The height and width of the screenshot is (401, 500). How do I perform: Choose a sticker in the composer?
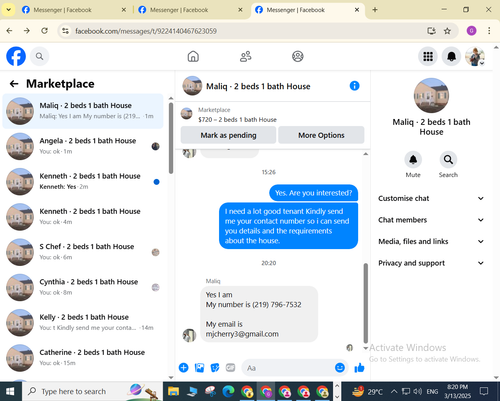coord(215,368)
